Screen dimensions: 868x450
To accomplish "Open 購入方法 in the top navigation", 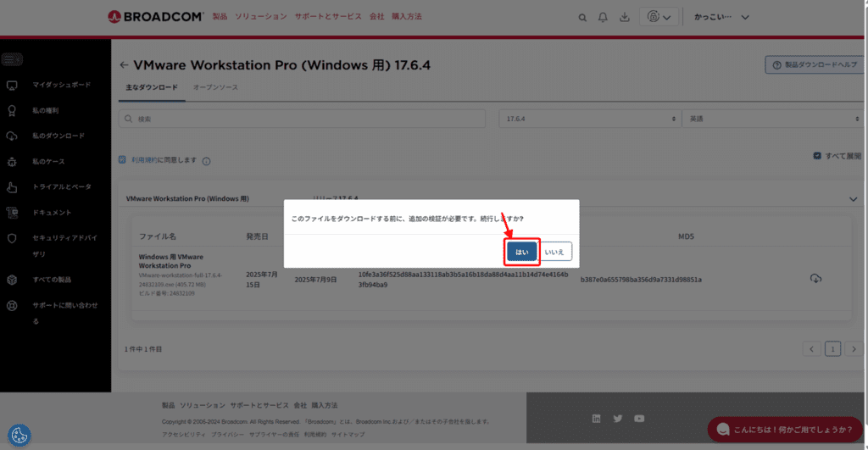I will pos(407,17).
